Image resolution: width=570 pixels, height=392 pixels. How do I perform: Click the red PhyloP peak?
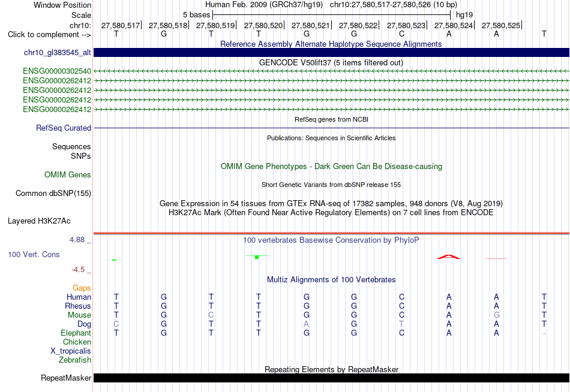point(449,257)
